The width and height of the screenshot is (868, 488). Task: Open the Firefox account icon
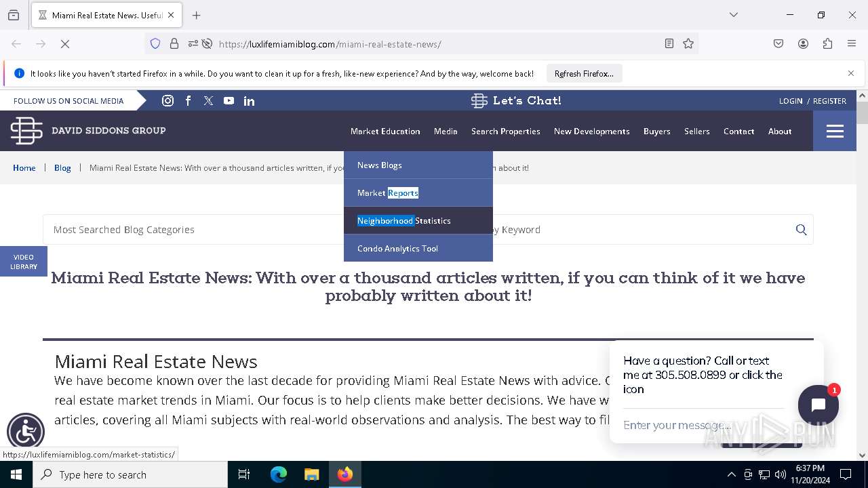[x=803, y=44]
